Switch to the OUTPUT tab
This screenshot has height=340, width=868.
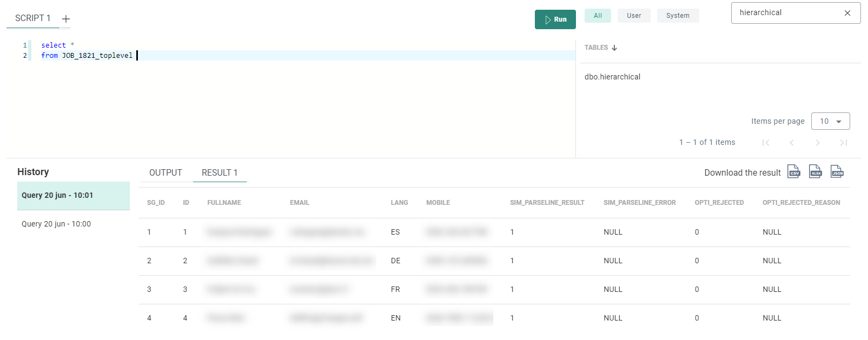[x=165, y=172]
